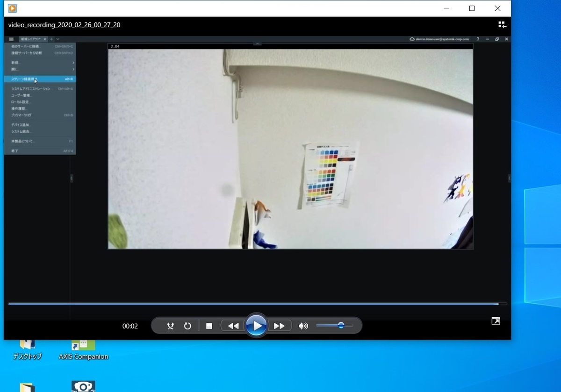
Task: Click the fast forward icon
Action: click(279, 326)
